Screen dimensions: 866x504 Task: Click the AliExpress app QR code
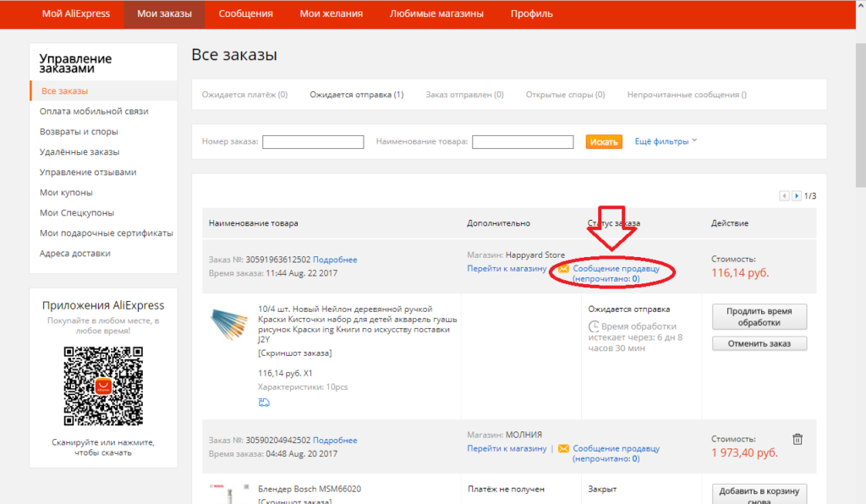click(x=103, y=385)
